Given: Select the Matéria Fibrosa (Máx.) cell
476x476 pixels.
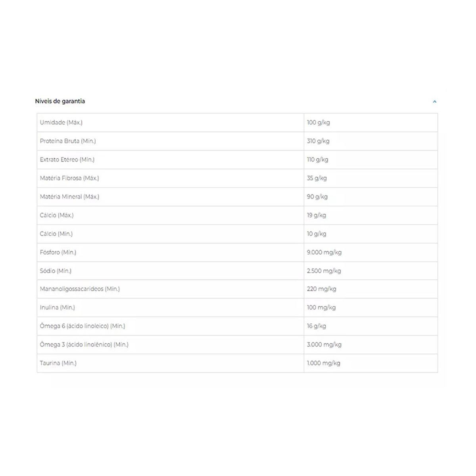Looking at the screenshot, I should pyautogui.click(x=69, y=178).
